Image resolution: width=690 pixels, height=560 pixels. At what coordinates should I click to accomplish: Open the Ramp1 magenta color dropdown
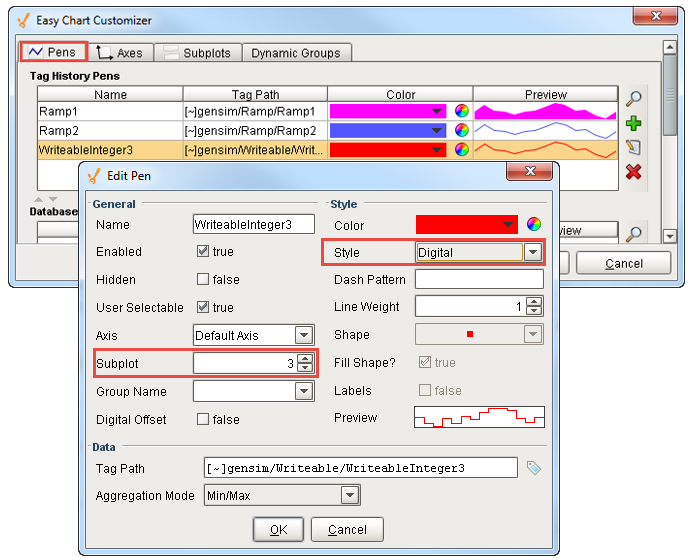click(x=388, y=111)
